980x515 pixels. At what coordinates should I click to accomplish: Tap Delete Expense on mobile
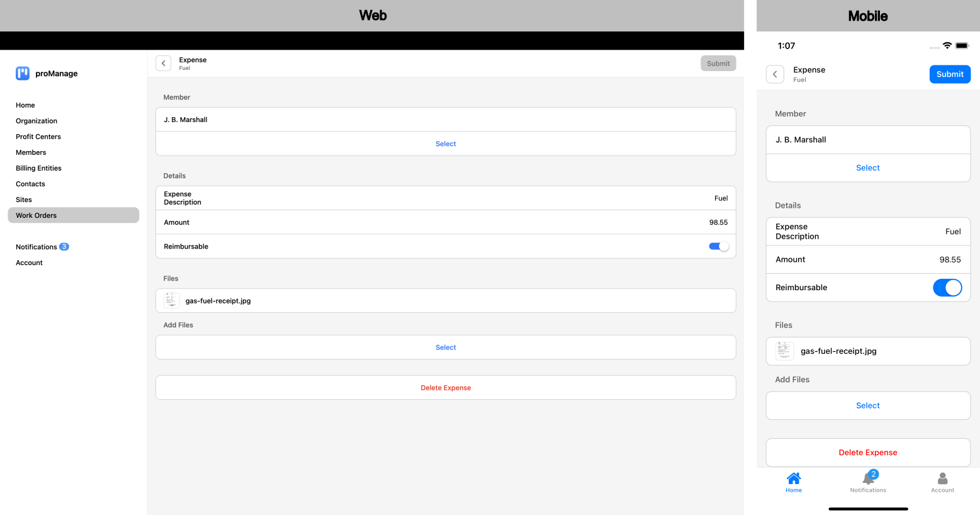[x=867, y=453]
